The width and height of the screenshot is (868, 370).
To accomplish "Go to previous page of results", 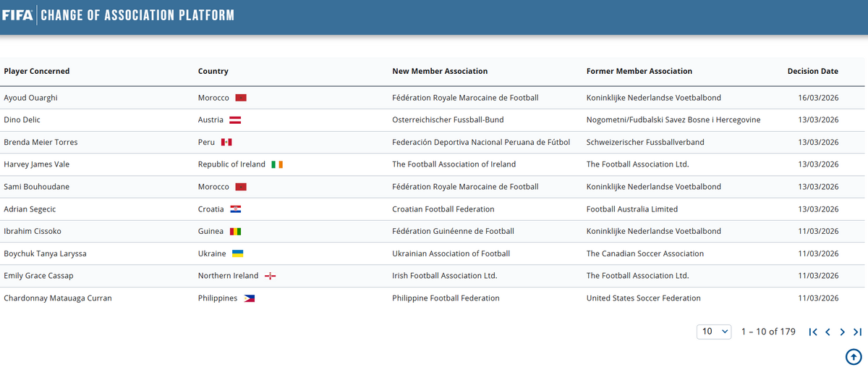I will tap(827, 332).
